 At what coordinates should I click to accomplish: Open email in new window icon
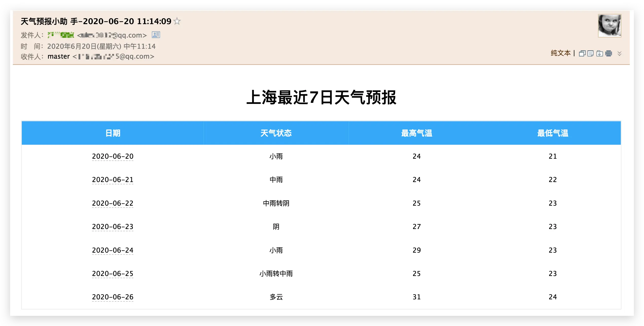[x=582, y=53]
